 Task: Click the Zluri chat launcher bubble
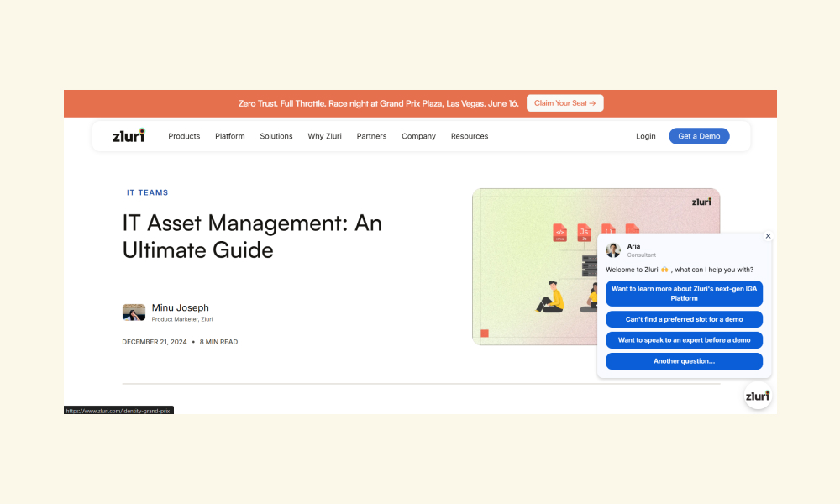pyautogui.click(x=758, y=396)
